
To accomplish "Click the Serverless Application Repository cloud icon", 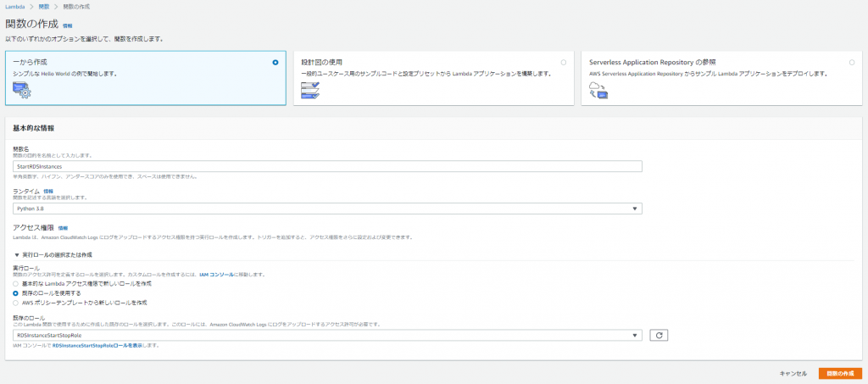I will 598,90.
